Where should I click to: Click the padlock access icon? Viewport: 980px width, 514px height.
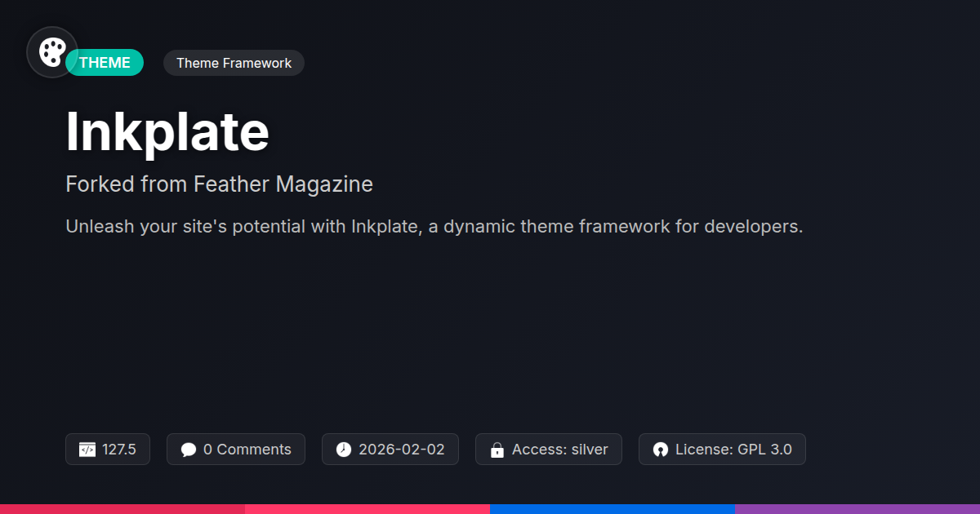[x=497, y=450]
